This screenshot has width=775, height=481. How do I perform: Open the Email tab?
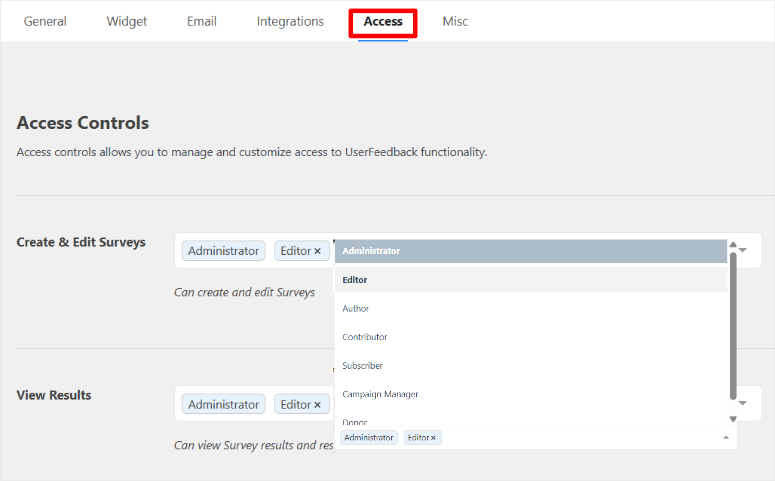coord(202,21)
